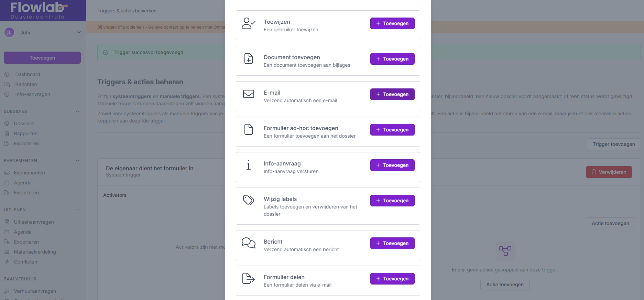Viewport: 644px width, 300px height.
Task: Click the Info-aanvraag info icon
Action: [248, 165]
